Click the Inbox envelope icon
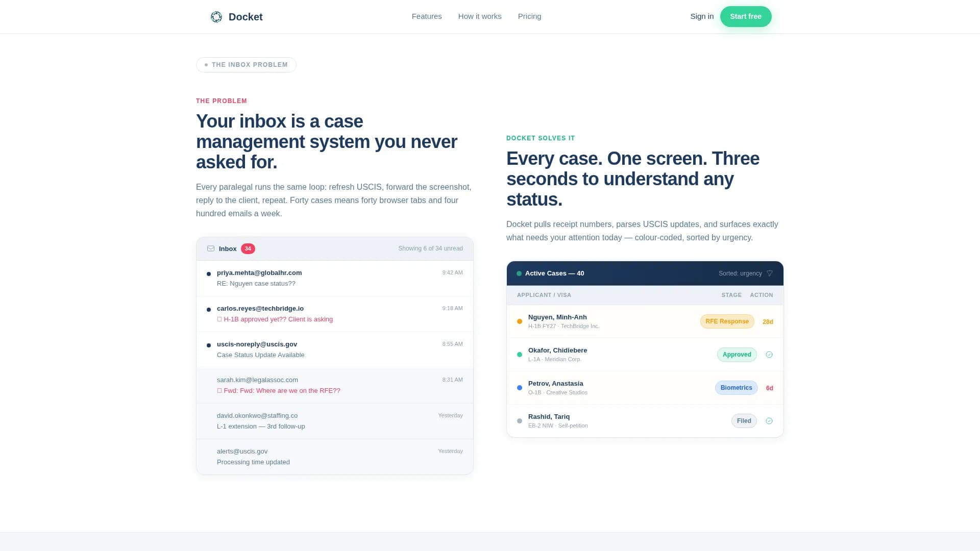Screen dimensions: 980x551 (211, 248)
